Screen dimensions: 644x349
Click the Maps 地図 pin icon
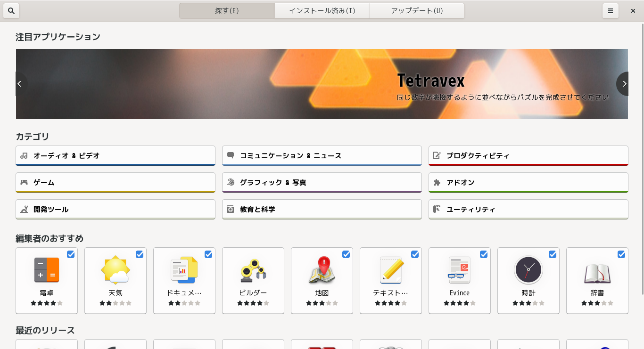pos(322,270)
